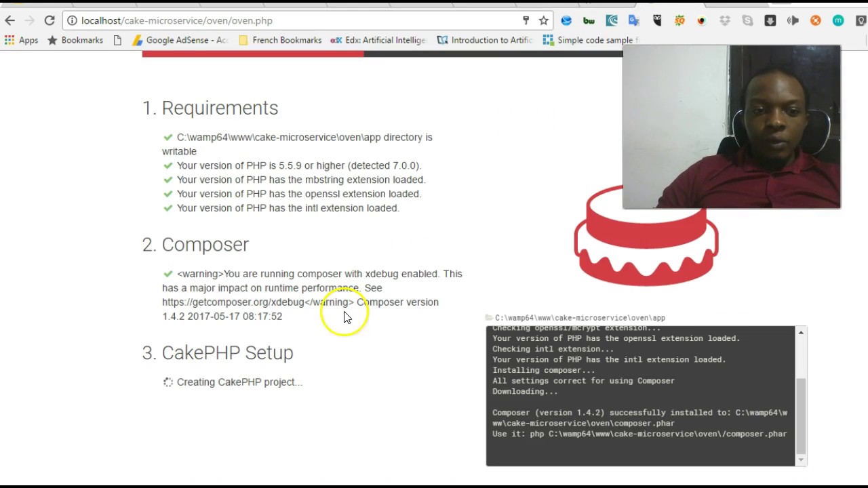Click the 'Use it: php' console line

coord(639,434)
